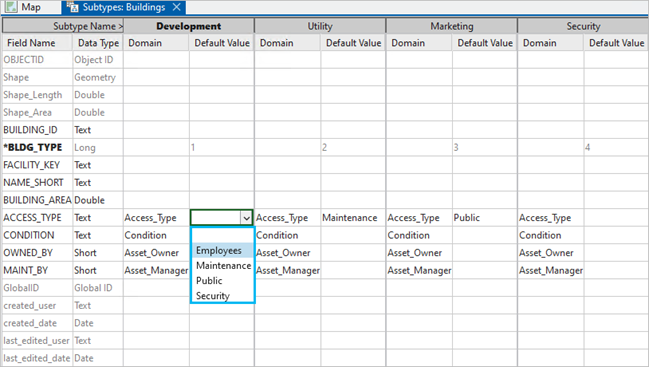
Task: Select the GlobalID field name
Action: (37, 288)
